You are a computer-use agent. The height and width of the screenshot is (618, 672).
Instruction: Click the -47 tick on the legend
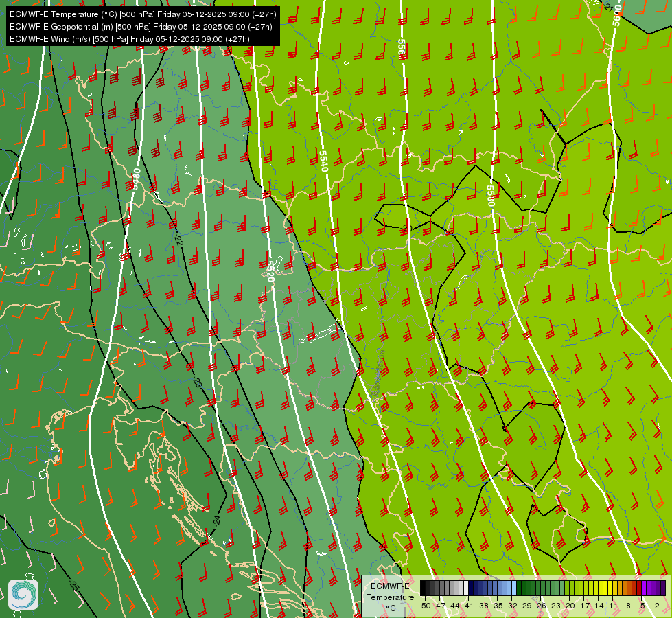point(439,606)
